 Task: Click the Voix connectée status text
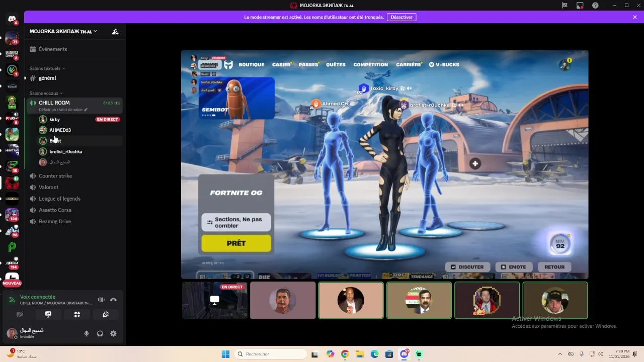[x=38, y=297]
